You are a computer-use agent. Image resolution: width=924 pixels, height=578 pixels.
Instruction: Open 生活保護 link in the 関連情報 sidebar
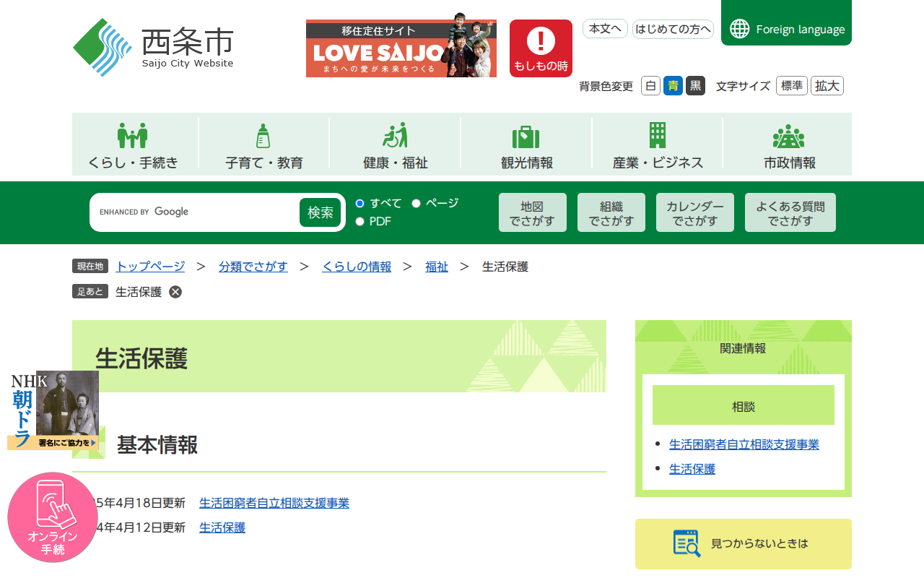pos(692,469)
